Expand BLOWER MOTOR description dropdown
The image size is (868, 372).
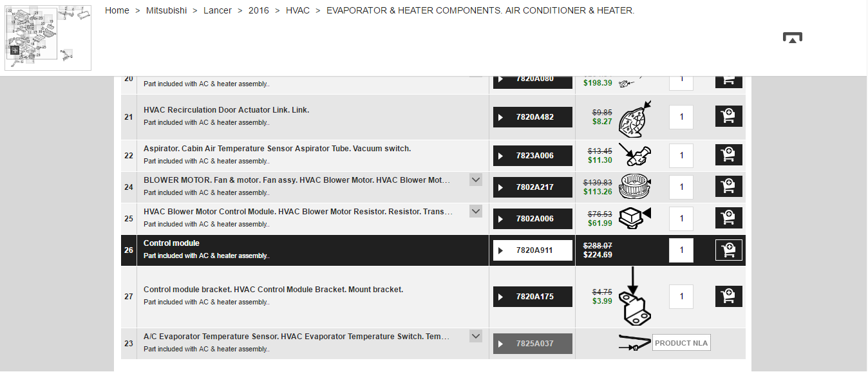(x=476, y=180)
